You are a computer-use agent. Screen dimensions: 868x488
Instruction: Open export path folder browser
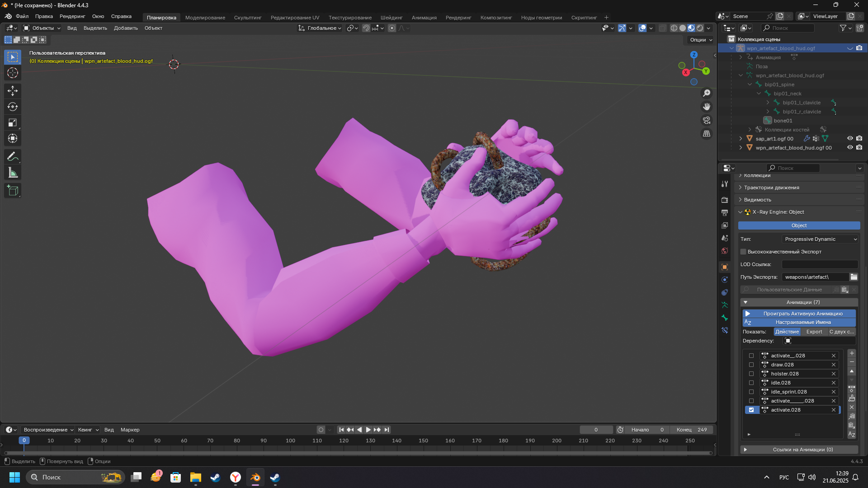coord(854,277)
